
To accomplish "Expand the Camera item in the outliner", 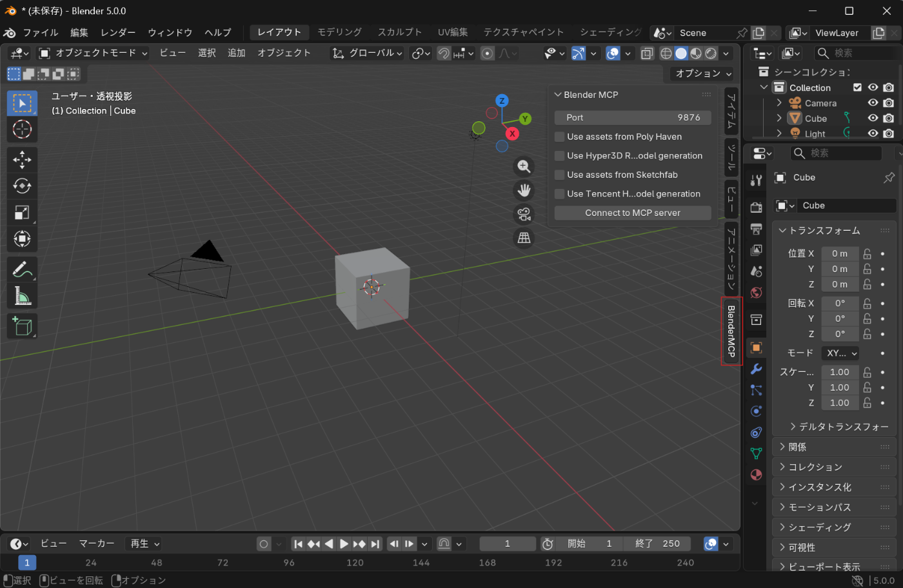I will (x=779, y=103).
